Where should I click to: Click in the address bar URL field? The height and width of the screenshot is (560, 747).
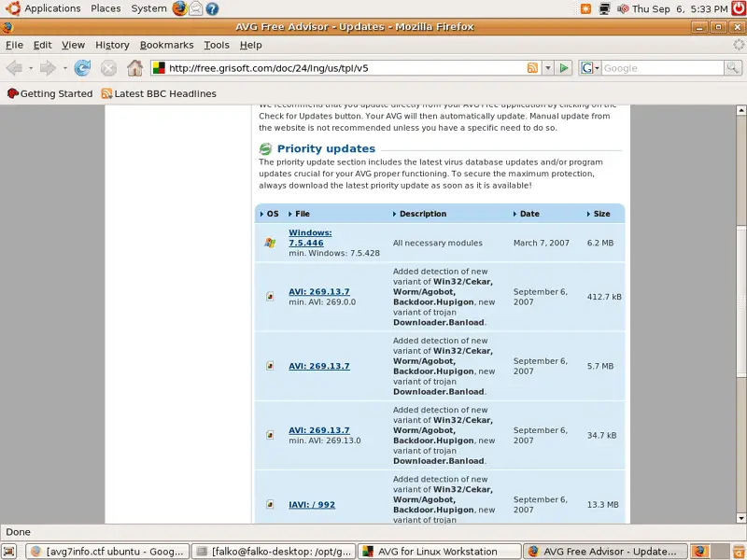[345, 68]
